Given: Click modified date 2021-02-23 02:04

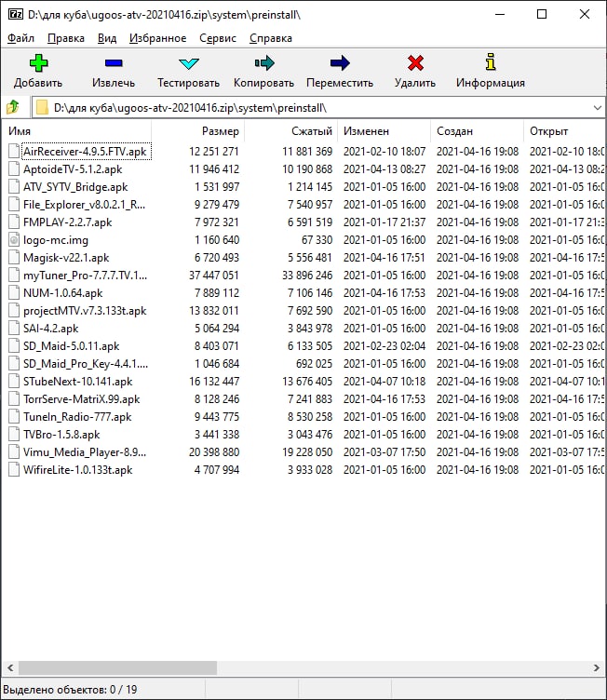Looking at the screenshot, I should pyautogui.click(x=384, y=346).
